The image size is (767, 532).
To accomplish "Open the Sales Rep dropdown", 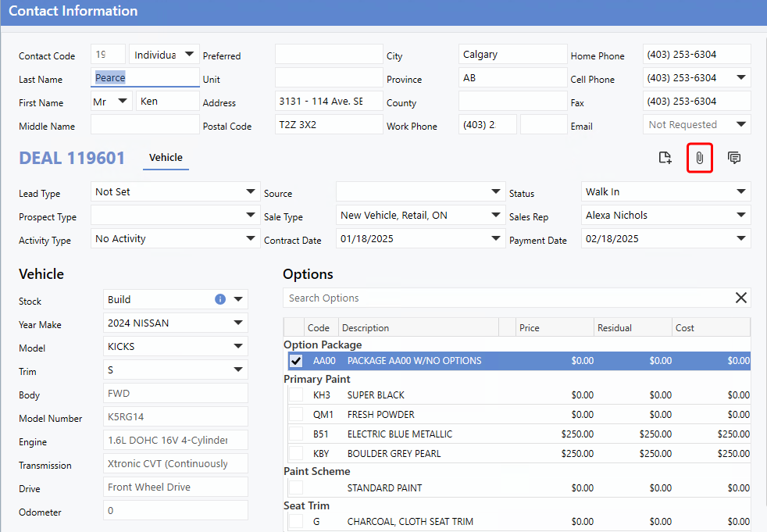I will (x=740, y=216).
